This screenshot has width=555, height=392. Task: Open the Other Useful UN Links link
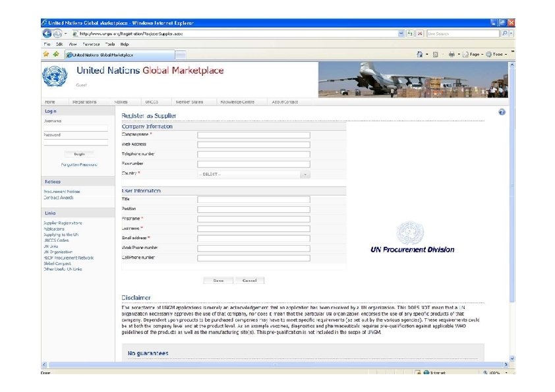pyautogui.click(x=63, y=269)
